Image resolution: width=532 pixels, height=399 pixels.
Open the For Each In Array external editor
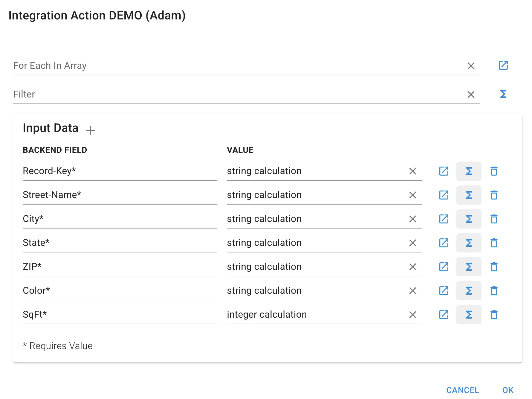click(503, 65)
